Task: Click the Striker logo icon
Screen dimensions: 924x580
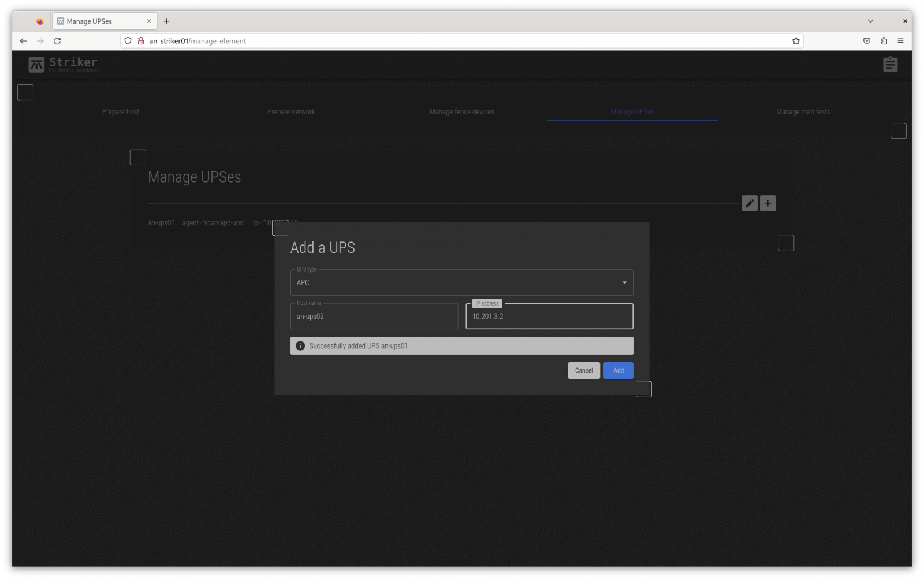Action: (36, 64)
